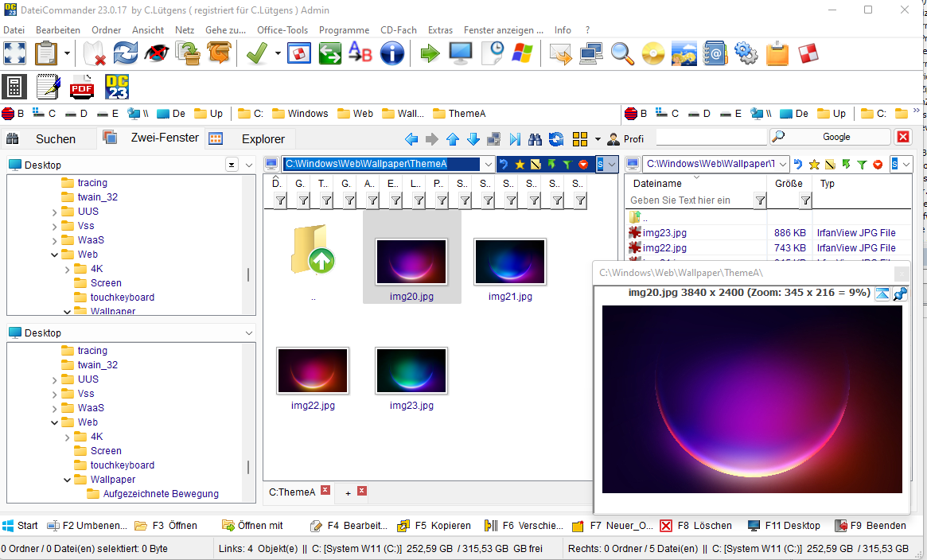Image resolution: width=927 pixels, height=560 pixels.
Task: Click the Windows logo toolbar icon
Action: click(x=522, y=53)
